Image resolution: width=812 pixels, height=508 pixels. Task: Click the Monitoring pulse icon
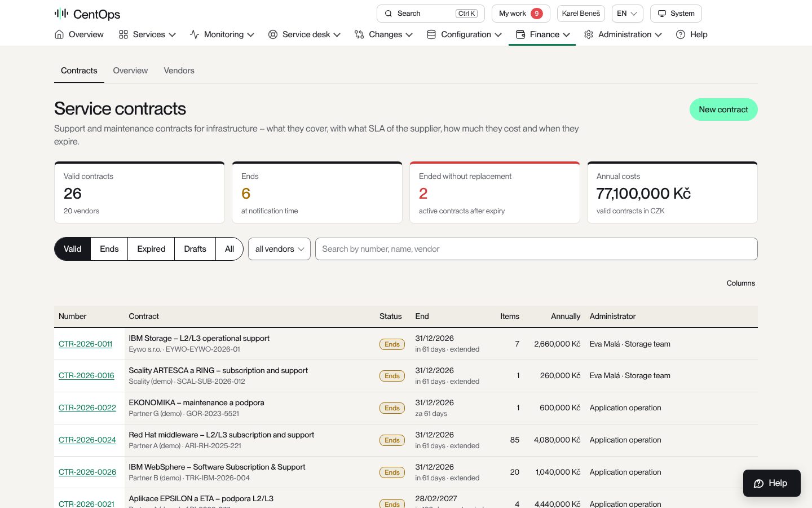[195, 34]
